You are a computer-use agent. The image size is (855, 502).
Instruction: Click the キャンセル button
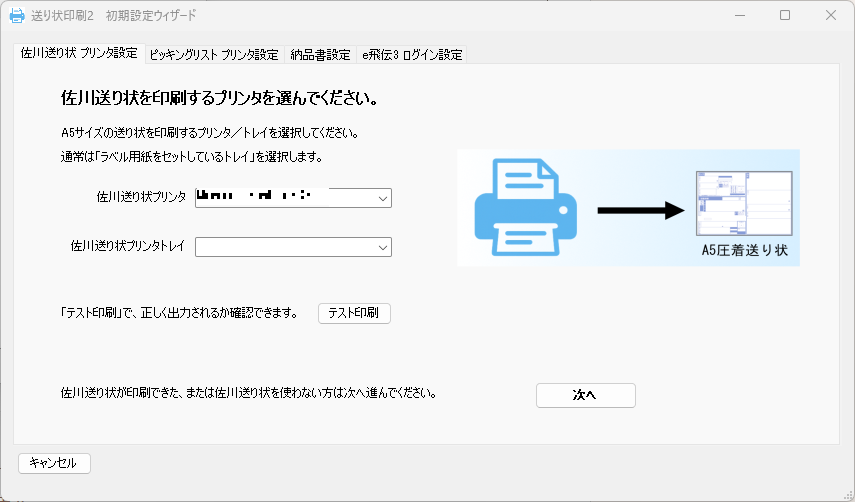(x=54, y=463)
